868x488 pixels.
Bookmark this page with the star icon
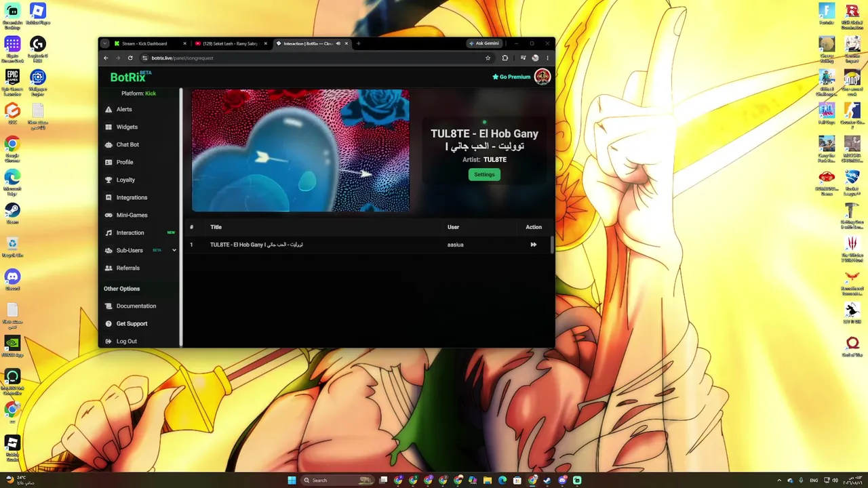point(488,58)
